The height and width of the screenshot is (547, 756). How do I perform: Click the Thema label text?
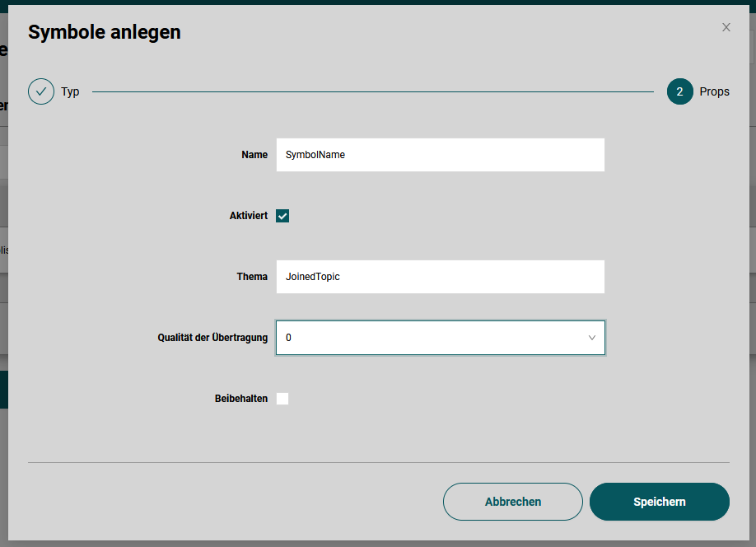point(252,277)
